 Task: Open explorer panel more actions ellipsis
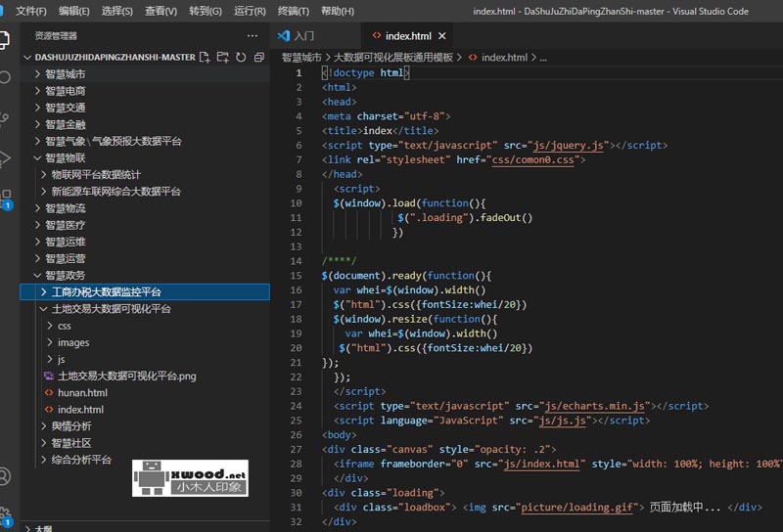[x=253, y=35]
